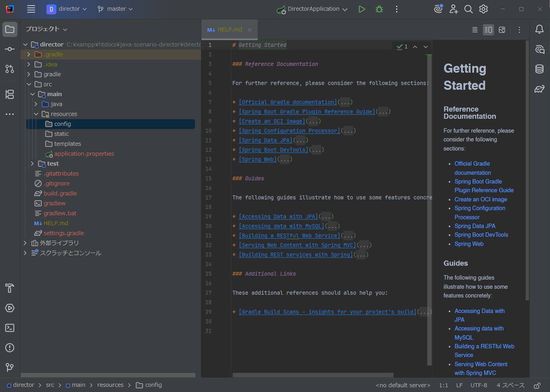Click the resources breadcrumb in status bar
550x392 pixels.
point(110,385)
